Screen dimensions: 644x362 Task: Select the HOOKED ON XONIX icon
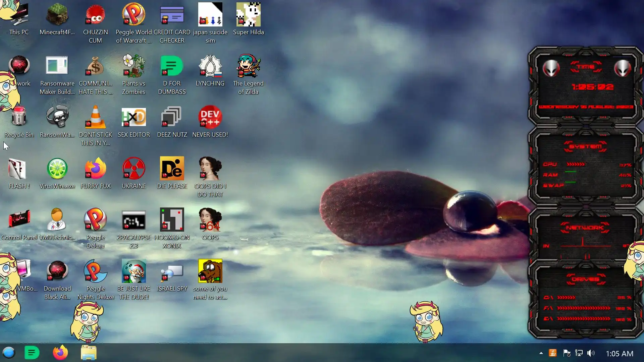(172, 220)
